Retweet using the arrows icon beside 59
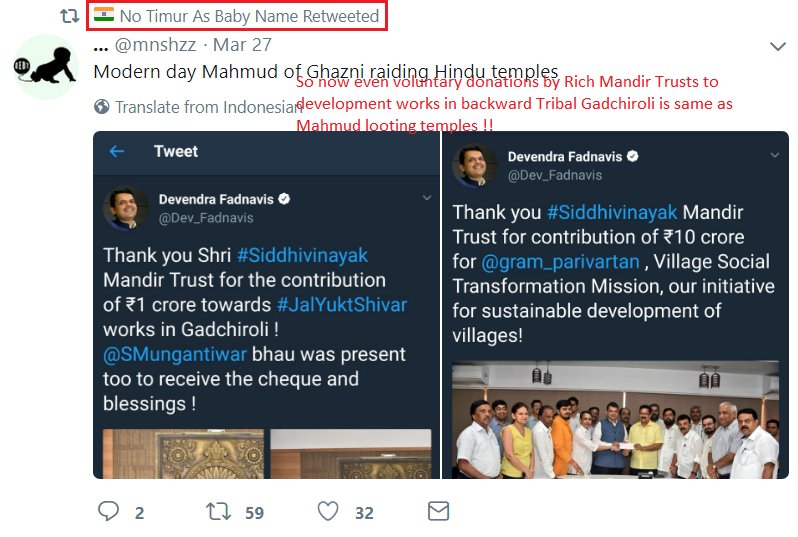798x537 pixels. (218, 511)
